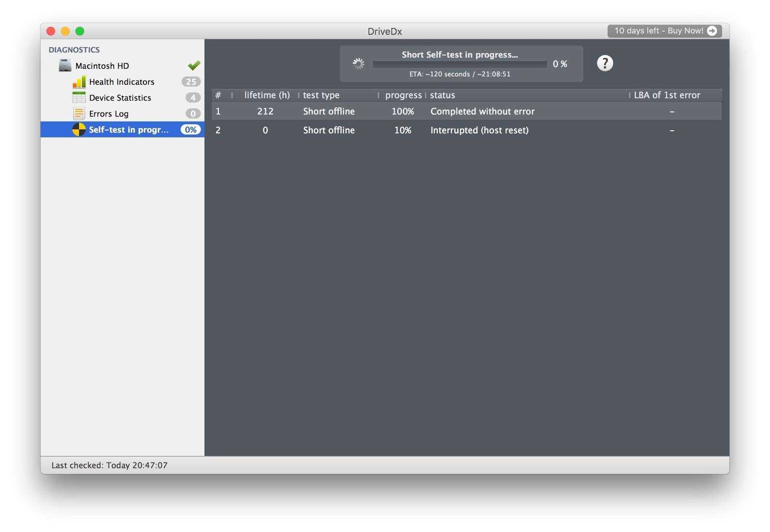The image size is (770, 532).
Task: Click the Short Self-test progress bar
Action: click(x=460, y=64)
